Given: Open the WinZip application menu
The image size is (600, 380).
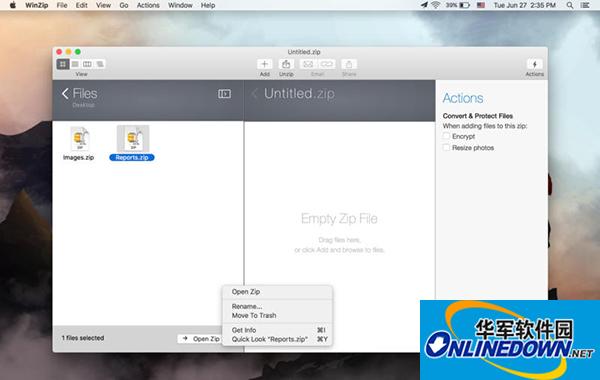Looking at the screenshot, I should pos(37,5).
